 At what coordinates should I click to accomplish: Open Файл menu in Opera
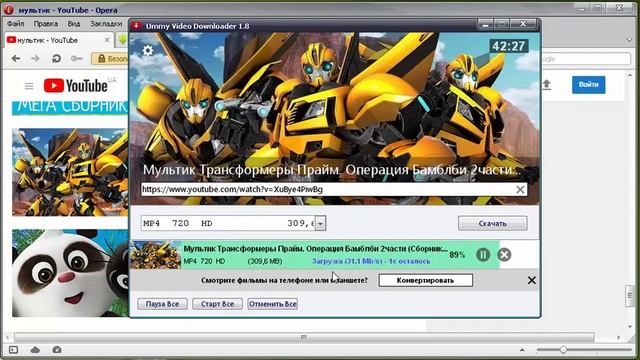(16, 24)
